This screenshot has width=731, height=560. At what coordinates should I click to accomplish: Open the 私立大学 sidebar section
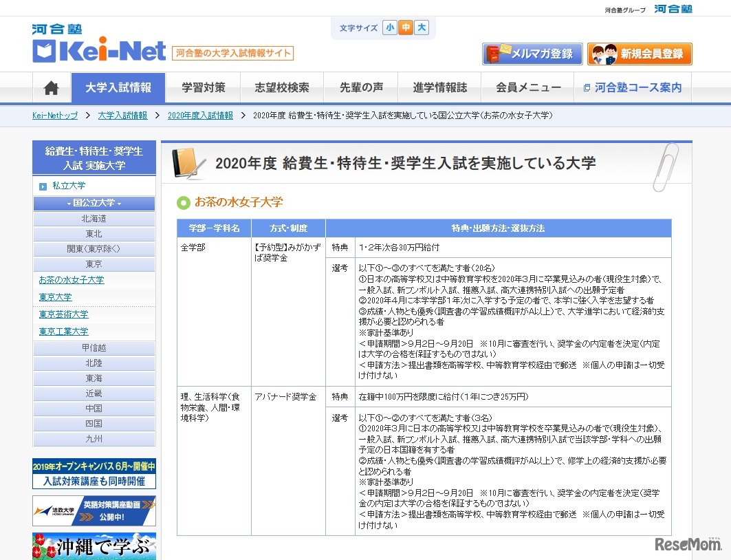coord(94,186)
